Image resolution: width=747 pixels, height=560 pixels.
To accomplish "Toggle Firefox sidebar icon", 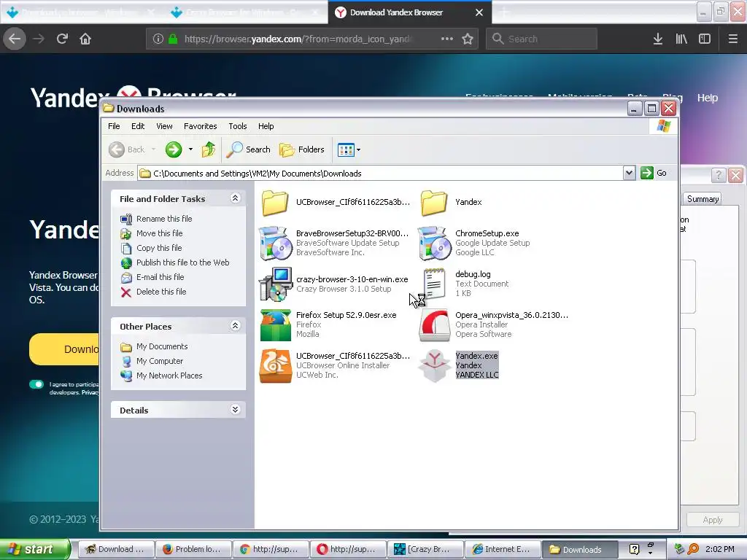I will (x=705, y=39).
